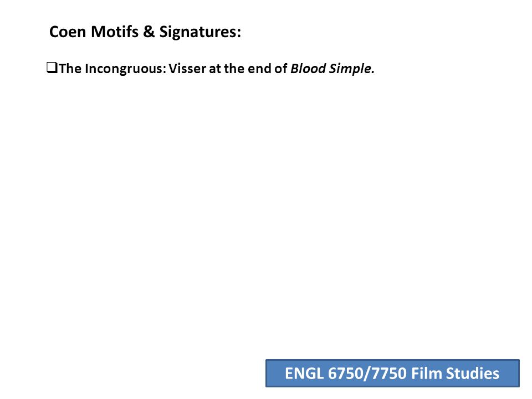Click the italic word Blood
Viewport: 532px width, 399px height.
tap(308, 69)
